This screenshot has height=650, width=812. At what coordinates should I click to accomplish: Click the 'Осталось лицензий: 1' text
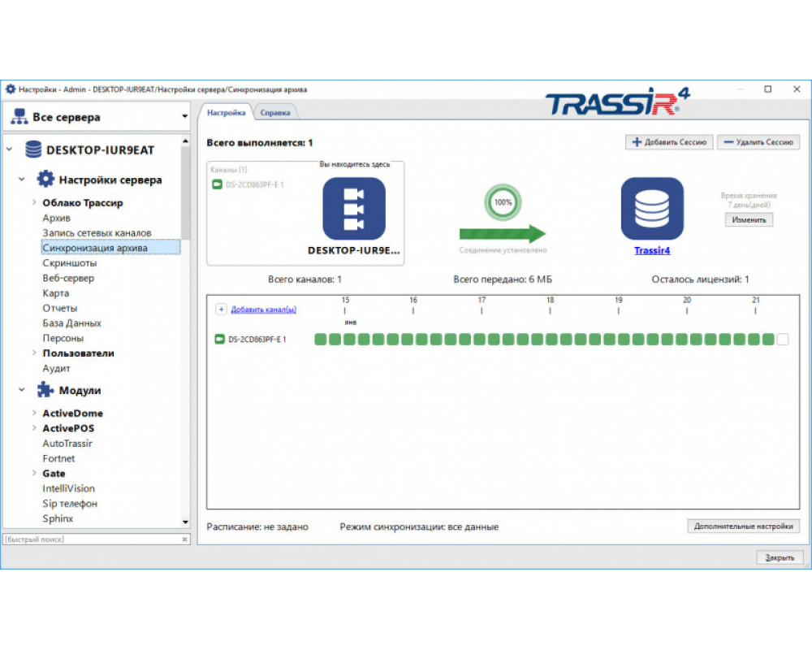(x=700, y=279)
